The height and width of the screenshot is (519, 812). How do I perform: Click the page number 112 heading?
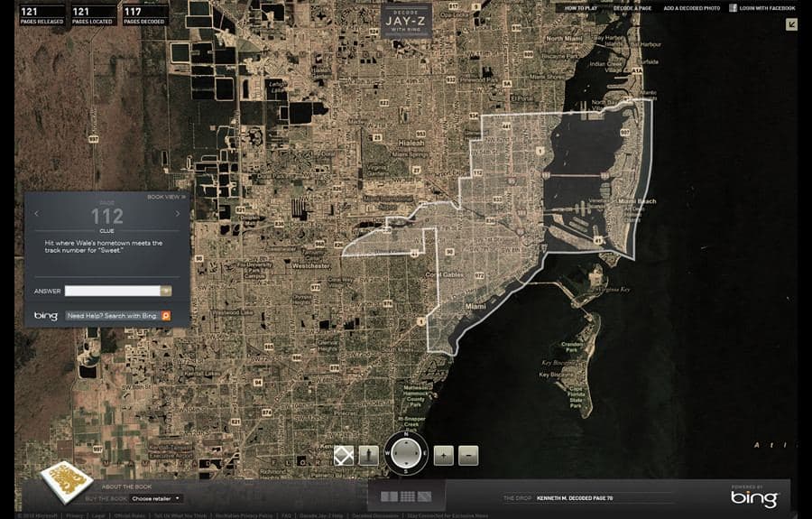tap(106, 216)
